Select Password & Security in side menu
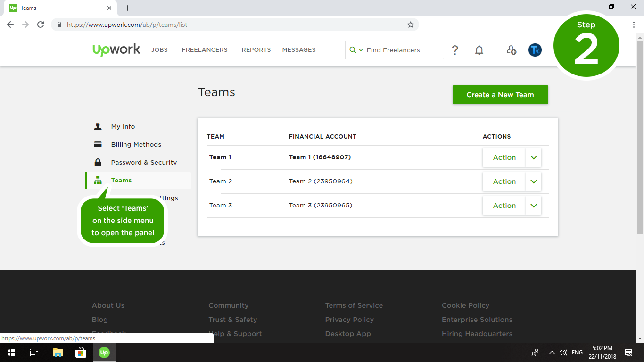 pos(144,163)
